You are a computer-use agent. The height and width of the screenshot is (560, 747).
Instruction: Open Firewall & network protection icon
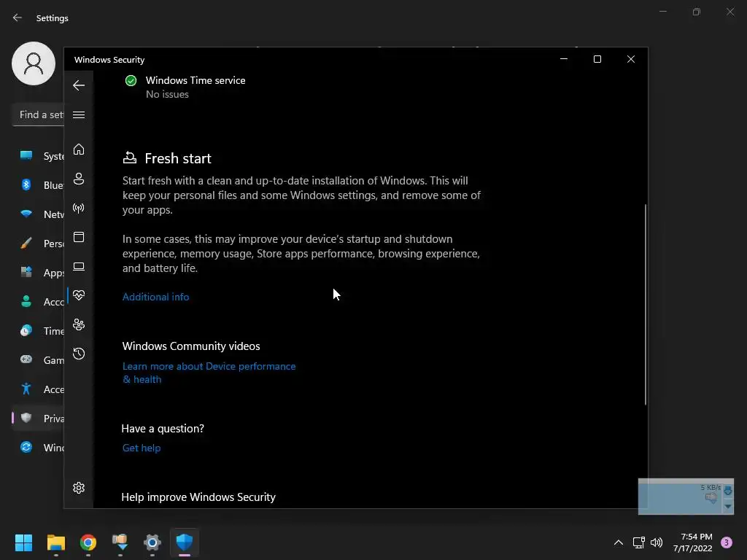tap(79, 208)
